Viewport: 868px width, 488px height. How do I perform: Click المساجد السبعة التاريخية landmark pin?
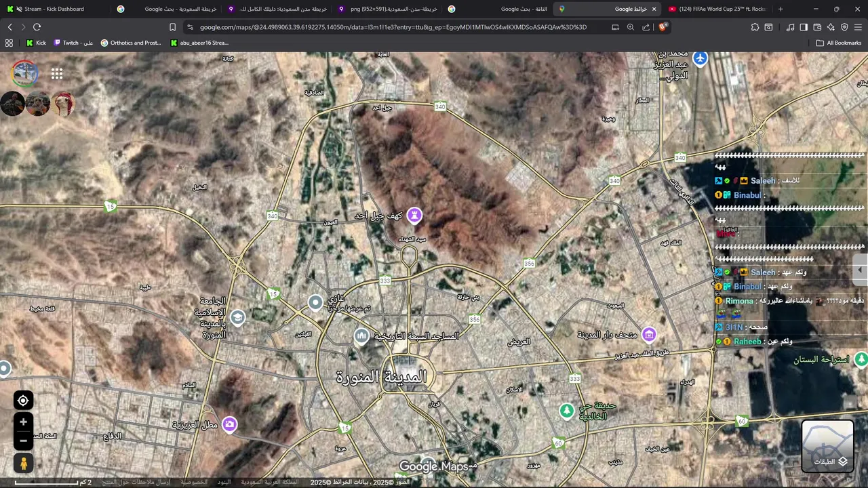361,335
